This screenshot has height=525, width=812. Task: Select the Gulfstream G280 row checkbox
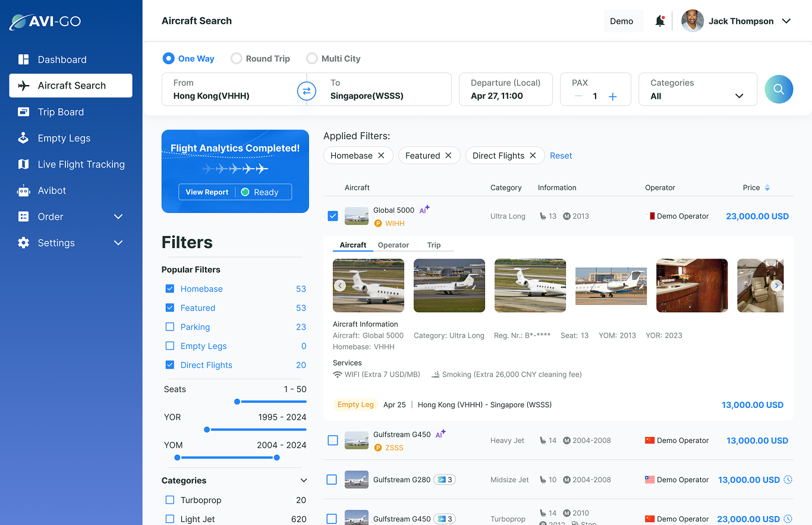click(x=332, y=480)
